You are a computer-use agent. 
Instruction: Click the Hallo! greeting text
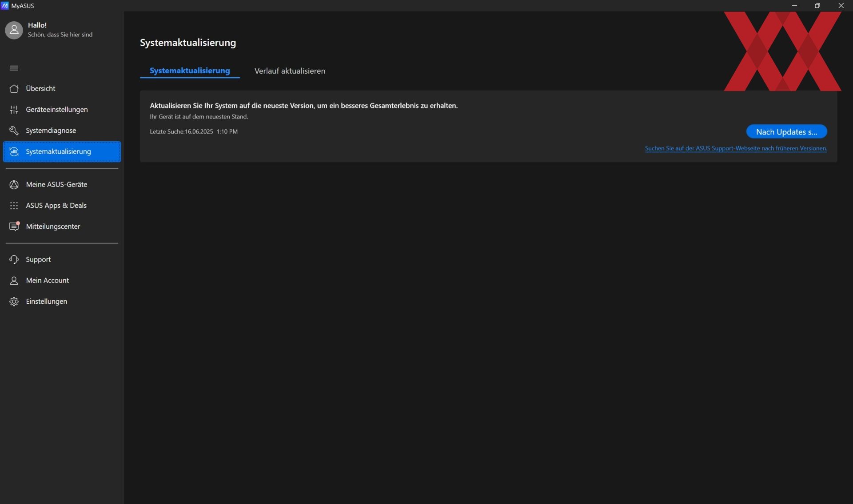37,25
